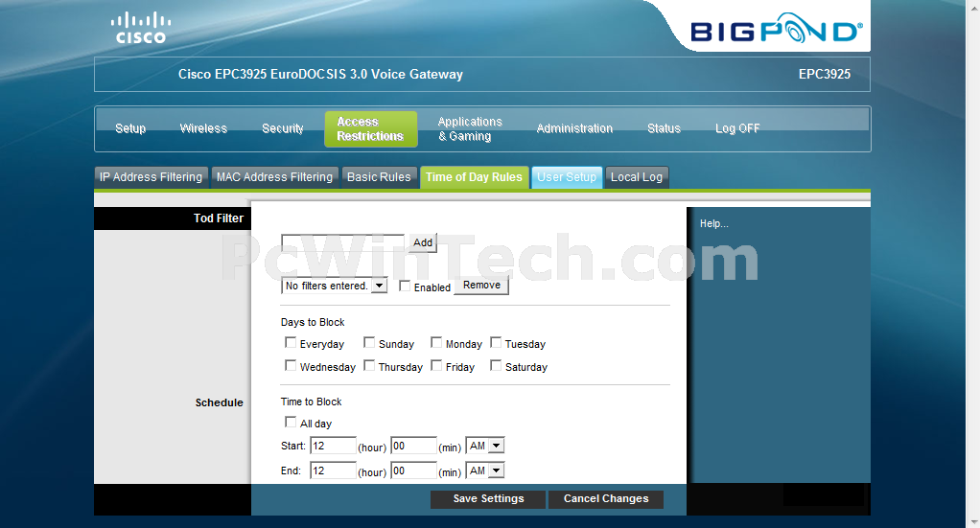The width and height of the screenshot is (980, 528).
Task: Open the Setup menu
Action: click(130, 128)
